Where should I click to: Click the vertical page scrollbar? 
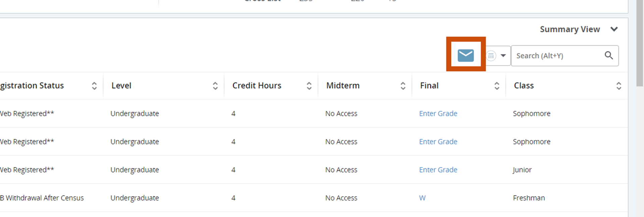[640, 44]
